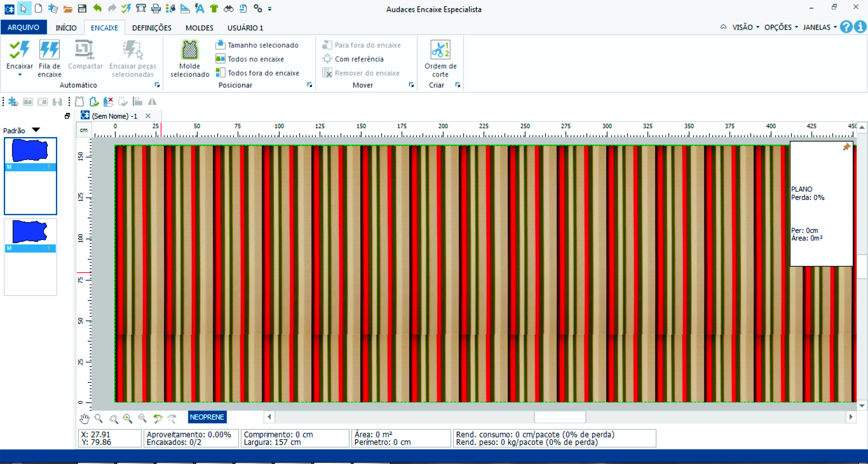Expand the Encaixar dropdown arrow
Image resolution: width=868 pixels, height=464 pixels.
tap(20, 75)
